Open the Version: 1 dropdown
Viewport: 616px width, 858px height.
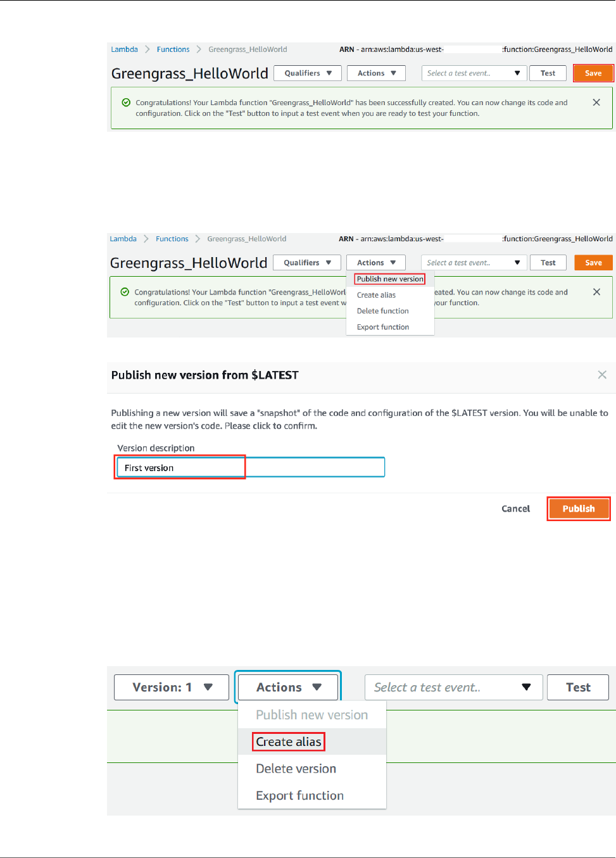[x=172, y=688]
